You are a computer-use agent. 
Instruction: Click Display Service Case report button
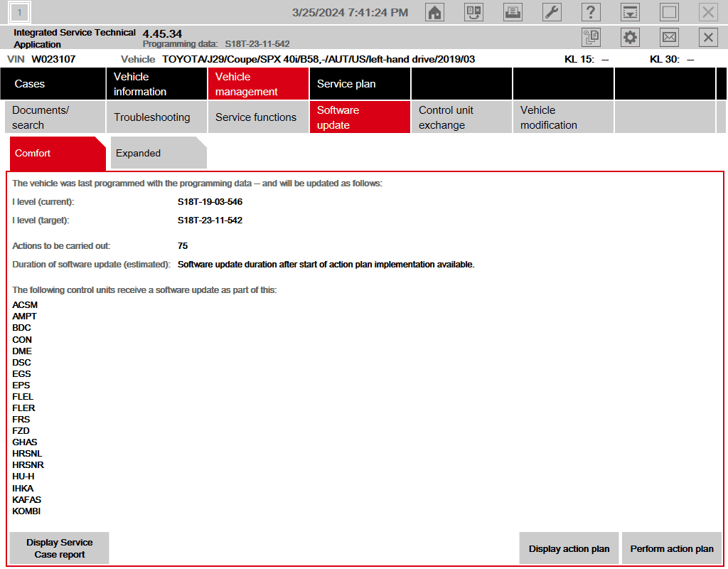(60, 548)
